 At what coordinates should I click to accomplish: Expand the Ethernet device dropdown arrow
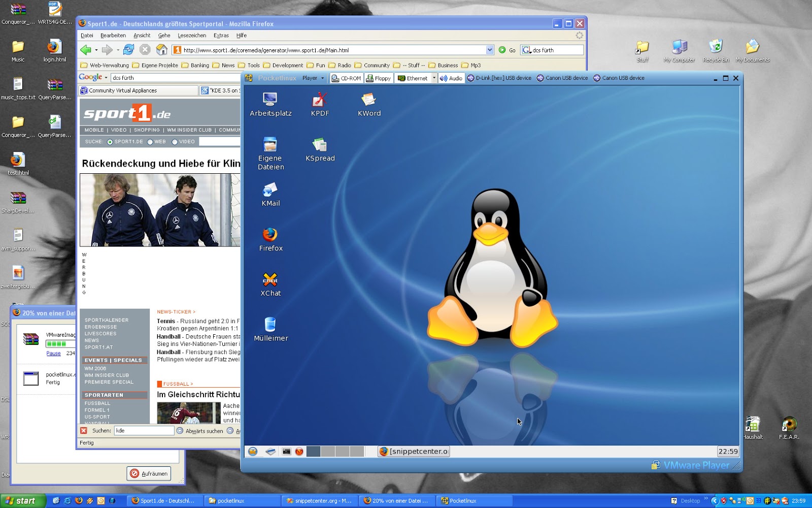coord(434,78)
